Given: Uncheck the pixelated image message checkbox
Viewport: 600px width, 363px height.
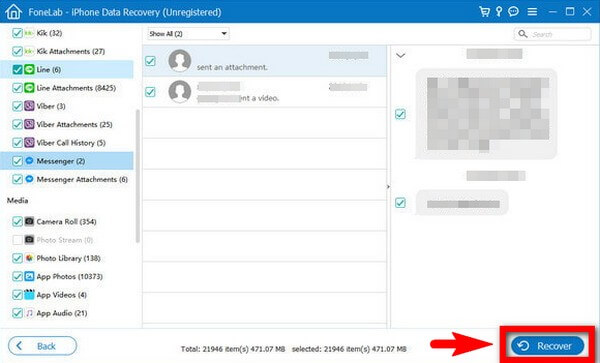Looking at the screenshot, I should (400, 114).
